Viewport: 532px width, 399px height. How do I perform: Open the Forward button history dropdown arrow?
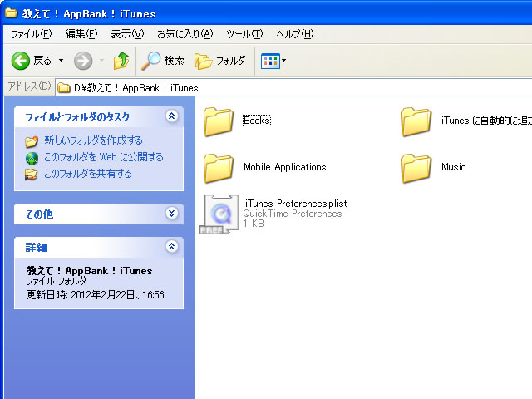pos(101,61)
